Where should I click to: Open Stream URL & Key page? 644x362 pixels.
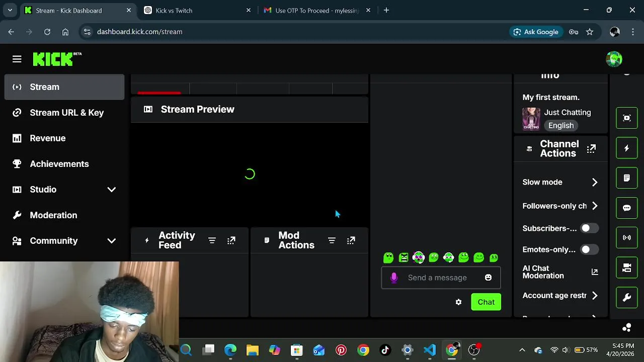pyautogui.click(x=64, y=113)
